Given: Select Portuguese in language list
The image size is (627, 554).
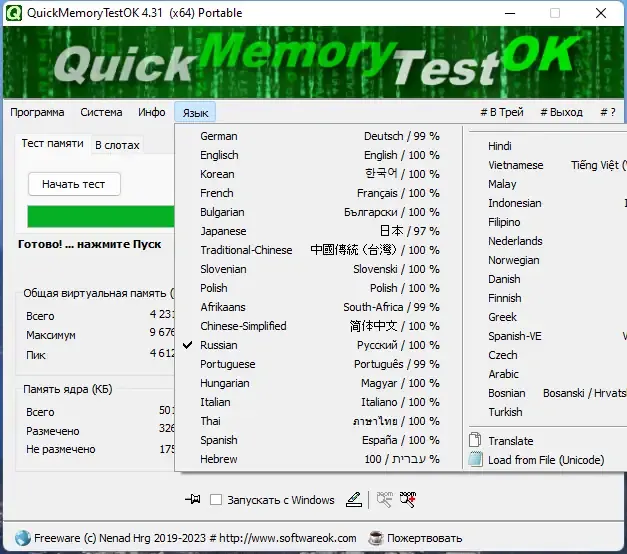Looking at the screenshot, I should [x=319, y=364].
